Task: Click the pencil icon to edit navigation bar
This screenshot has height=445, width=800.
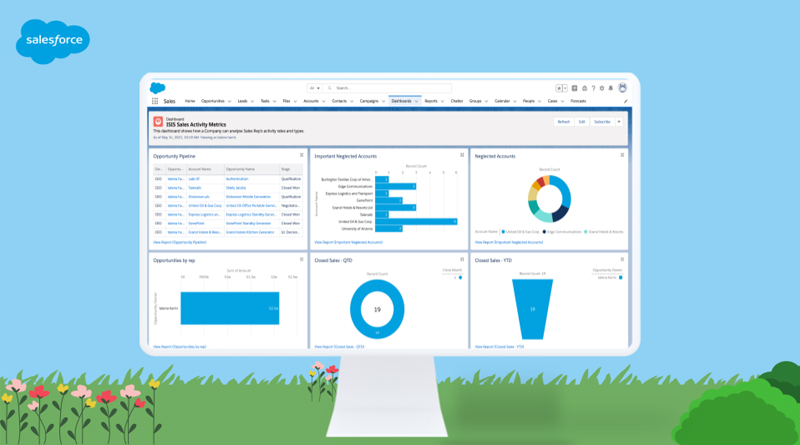Action: [626, 102]
